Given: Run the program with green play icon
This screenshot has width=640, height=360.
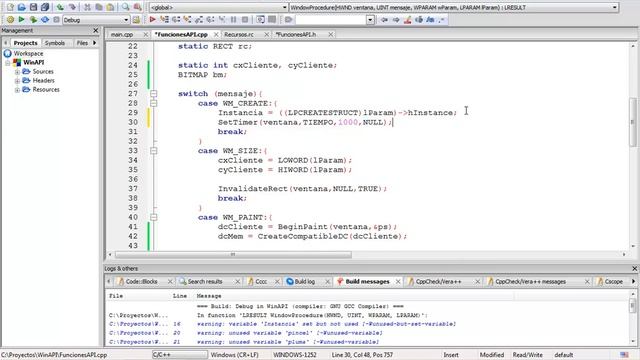Looking at the screenshot, I should [x=22, y=20].
